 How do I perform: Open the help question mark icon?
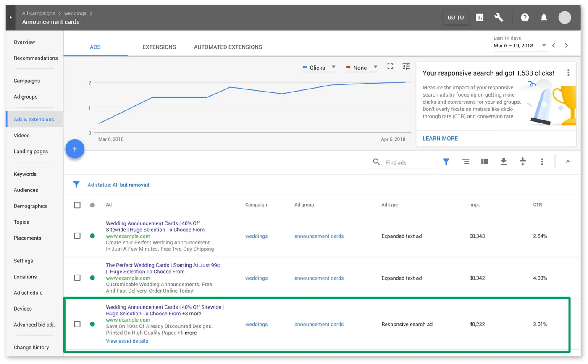click(525, 18)
